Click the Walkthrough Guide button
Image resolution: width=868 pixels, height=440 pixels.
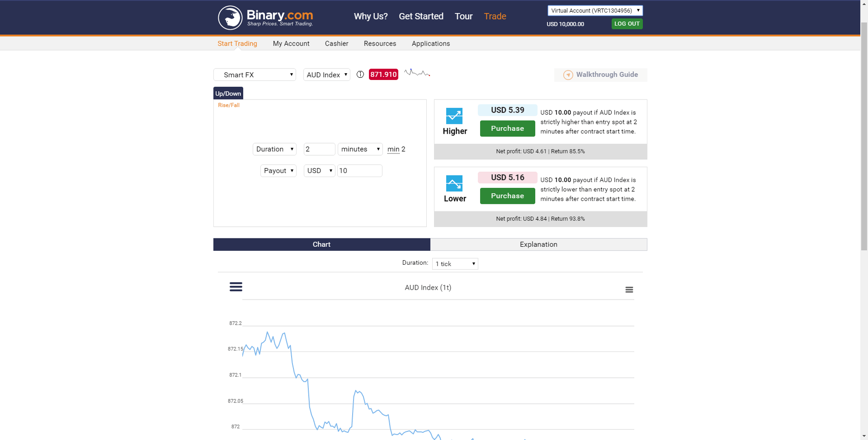(x=601, y=75)
